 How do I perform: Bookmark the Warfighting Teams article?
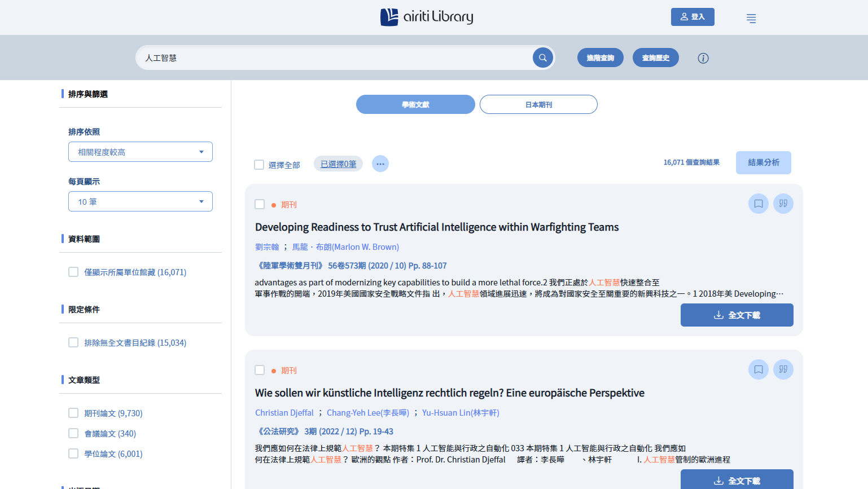coord(758,204)
